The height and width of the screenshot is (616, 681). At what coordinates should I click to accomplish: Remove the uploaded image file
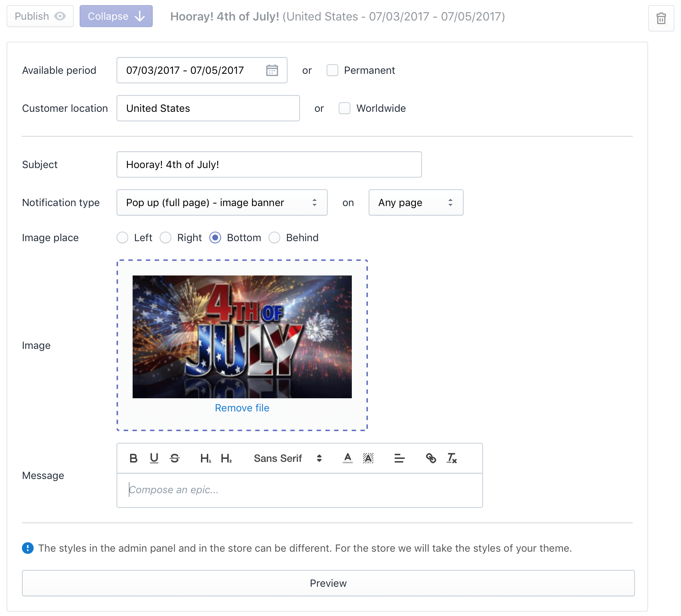click(x=242, y=408)
